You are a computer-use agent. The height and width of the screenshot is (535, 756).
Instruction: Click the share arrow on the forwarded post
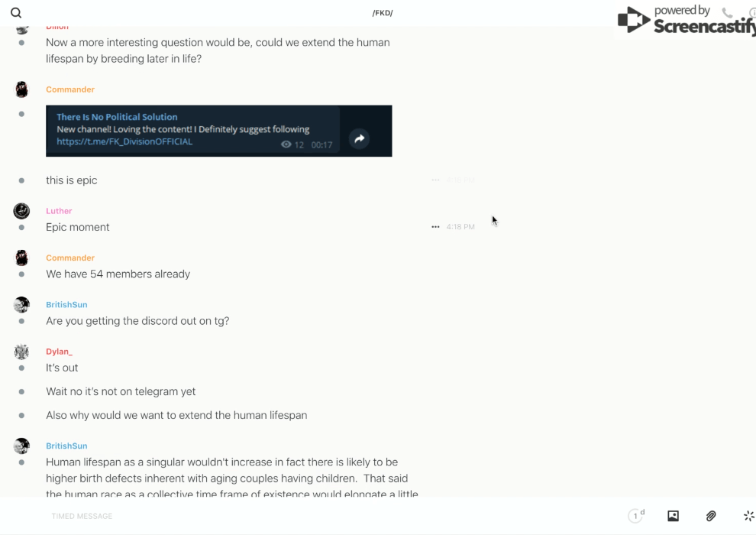(359, 138)
